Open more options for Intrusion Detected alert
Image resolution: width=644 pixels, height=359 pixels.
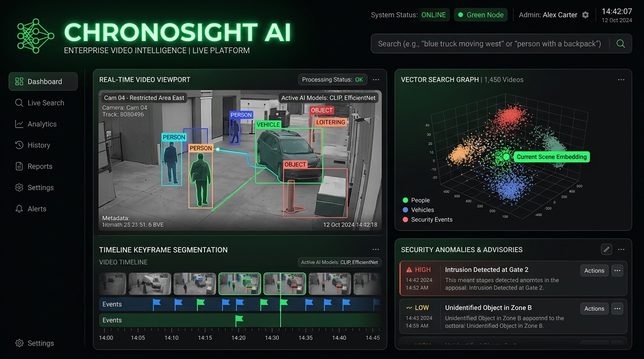(x=617, y=271)
